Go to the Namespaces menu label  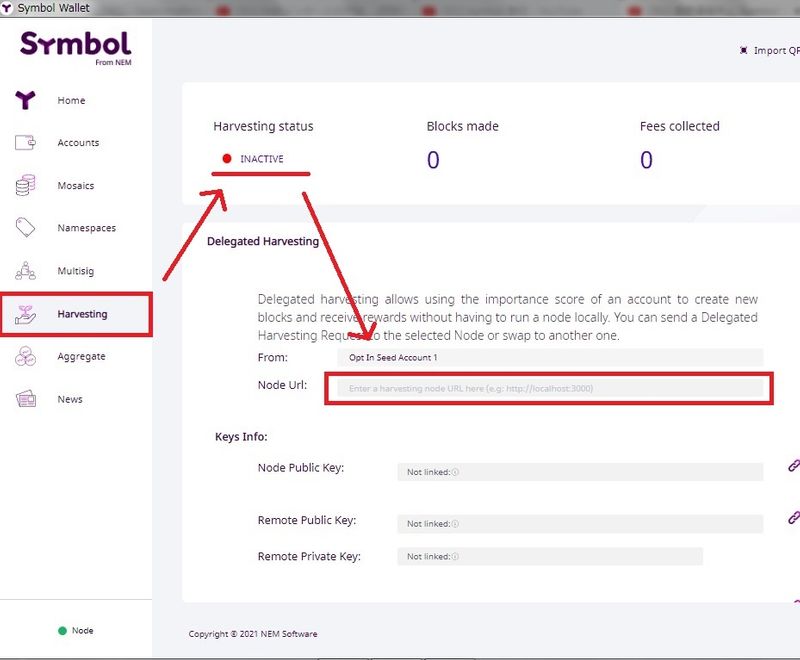tap(86, 228)
